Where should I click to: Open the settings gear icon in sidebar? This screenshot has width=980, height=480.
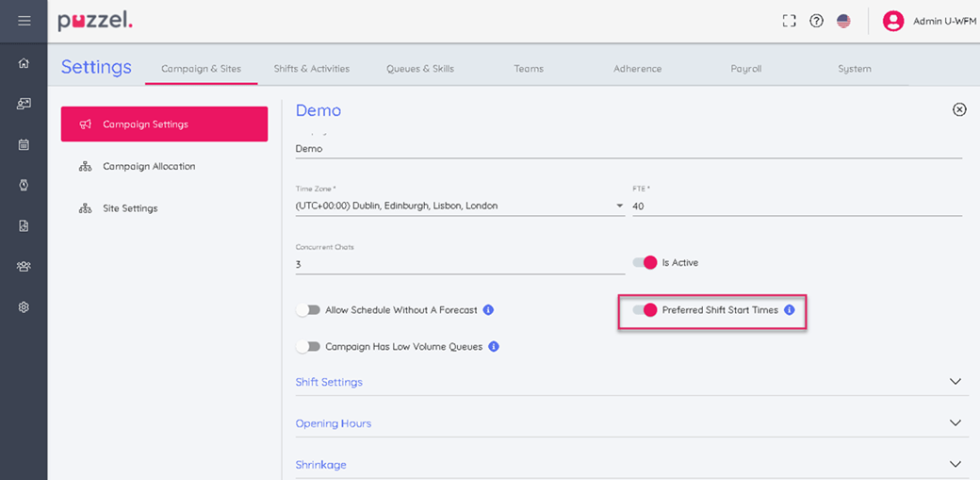pos(24,307)
